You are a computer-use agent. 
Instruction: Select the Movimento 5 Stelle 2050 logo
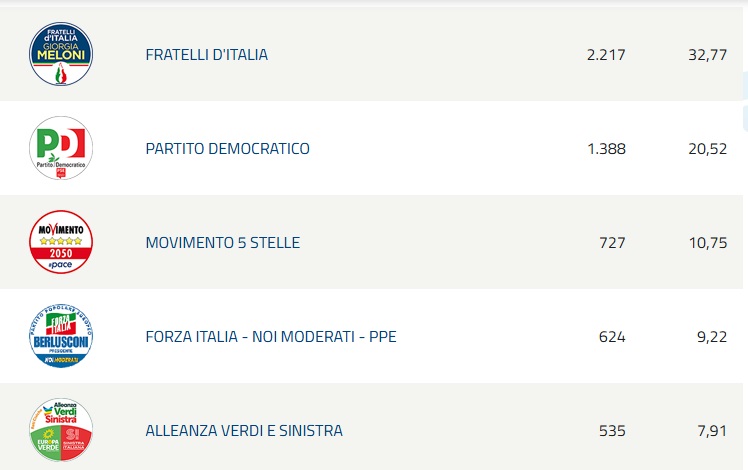click(x=61, y=242)
